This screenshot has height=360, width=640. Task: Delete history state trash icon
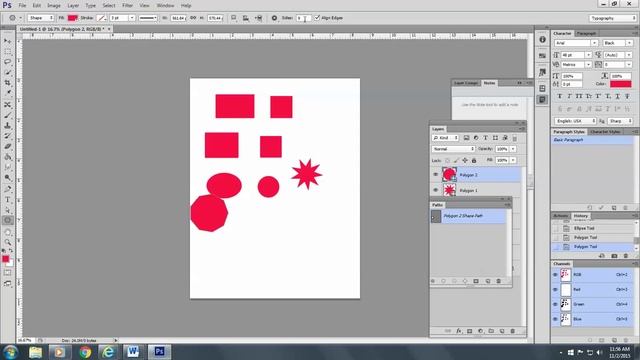(626, 256)
